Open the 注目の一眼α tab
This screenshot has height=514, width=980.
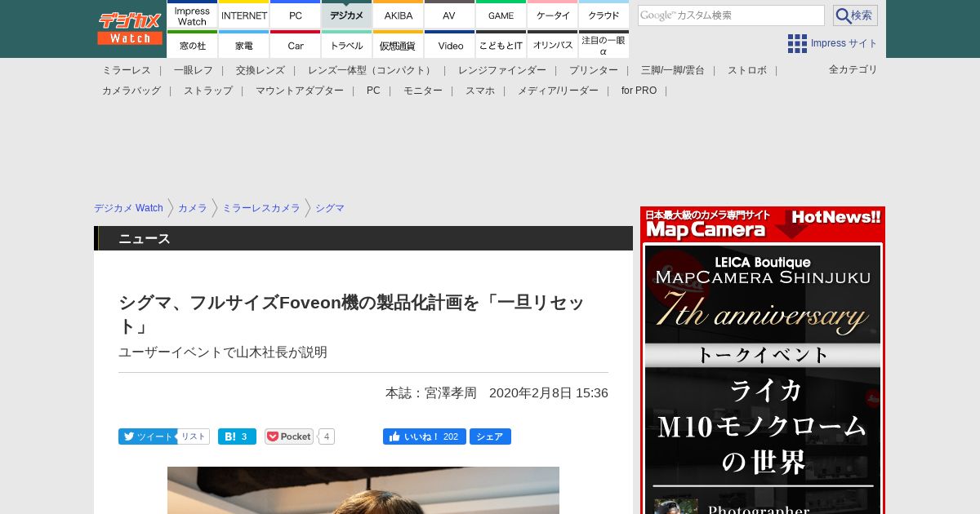[604, 45]
